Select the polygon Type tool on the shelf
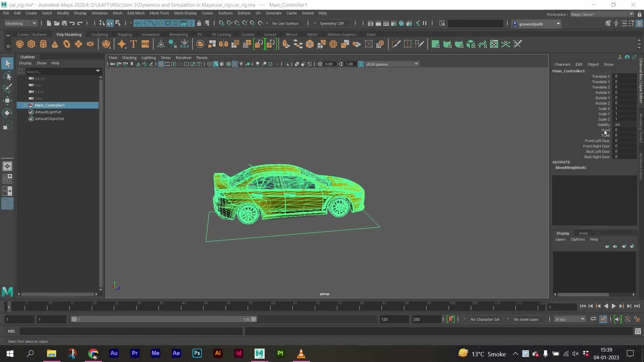This screenshot has height=362, width=644. pyautogui.click(x=133, y=44)
